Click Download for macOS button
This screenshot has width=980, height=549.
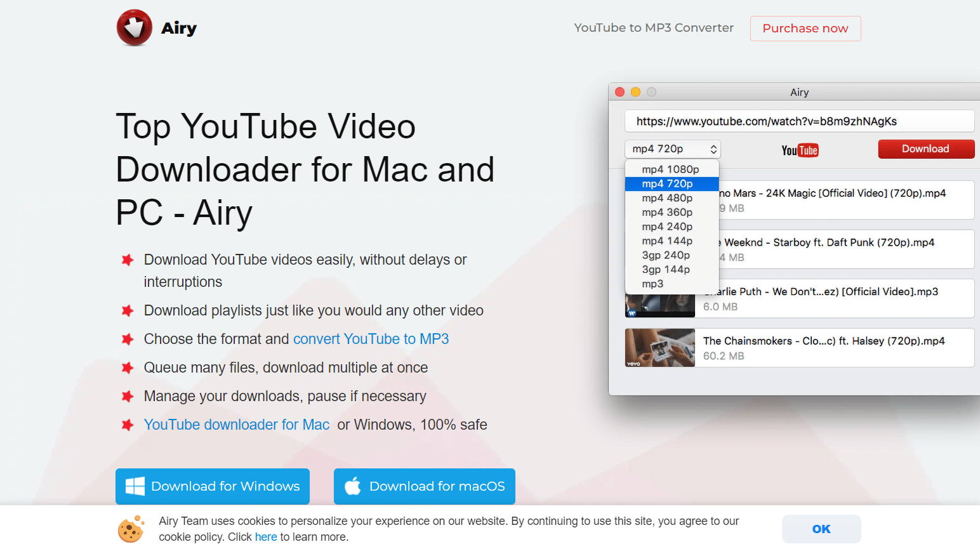pos(425,486)
